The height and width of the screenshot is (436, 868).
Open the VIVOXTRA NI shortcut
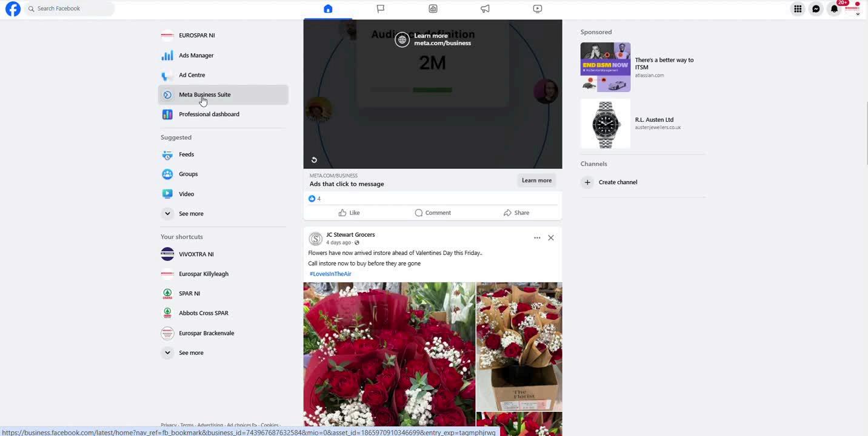coord(223,254)
